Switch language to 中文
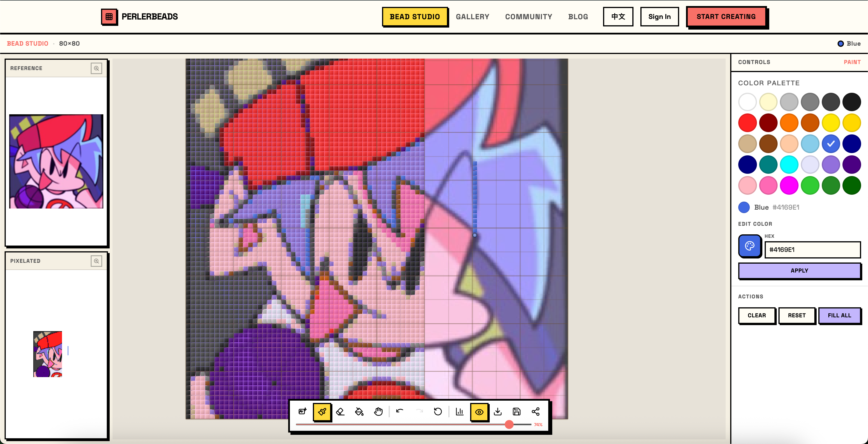Screen dimensions: 868x444 pos(618,17)
